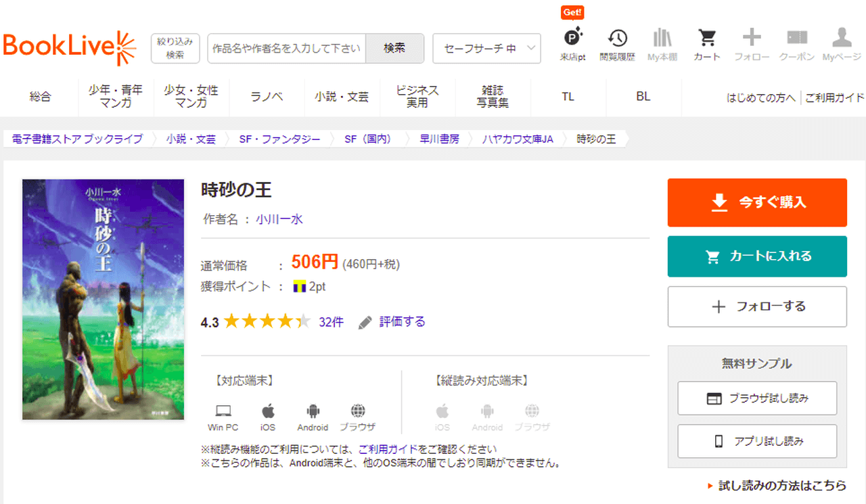
Task: Click the star rating display
Action: 267,322
